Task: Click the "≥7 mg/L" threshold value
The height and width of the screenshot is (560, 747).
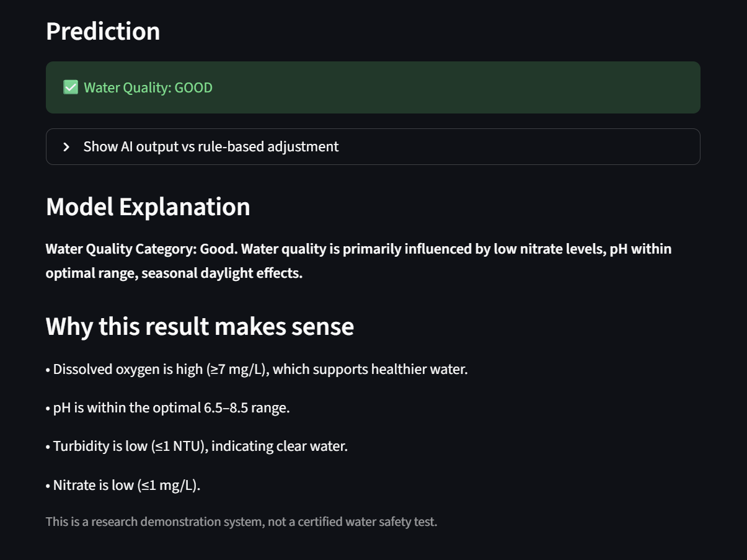Action: [237, 370]
